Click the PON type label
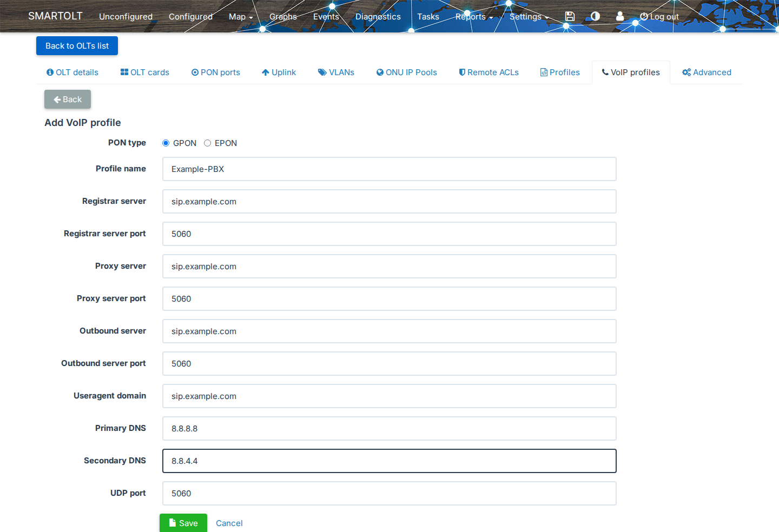The width and height of the screenshot is (779, 532). 127,143
